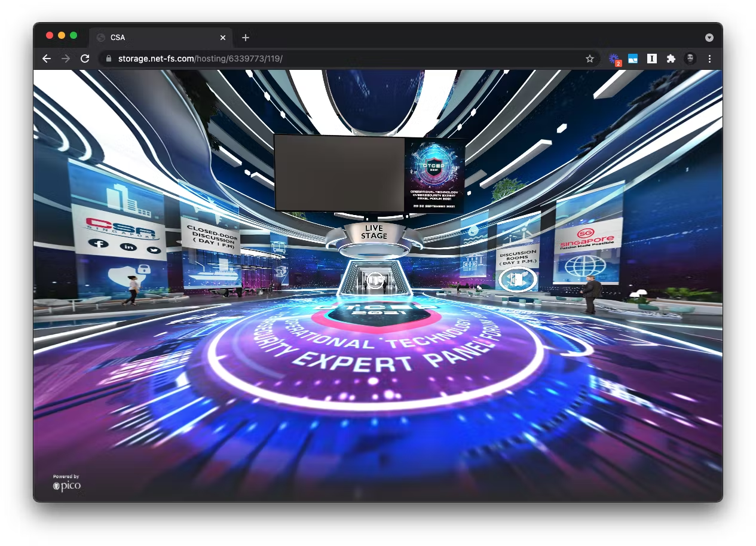
Task: Click the globe icon under Singapore banner
Action: point(584,267)
